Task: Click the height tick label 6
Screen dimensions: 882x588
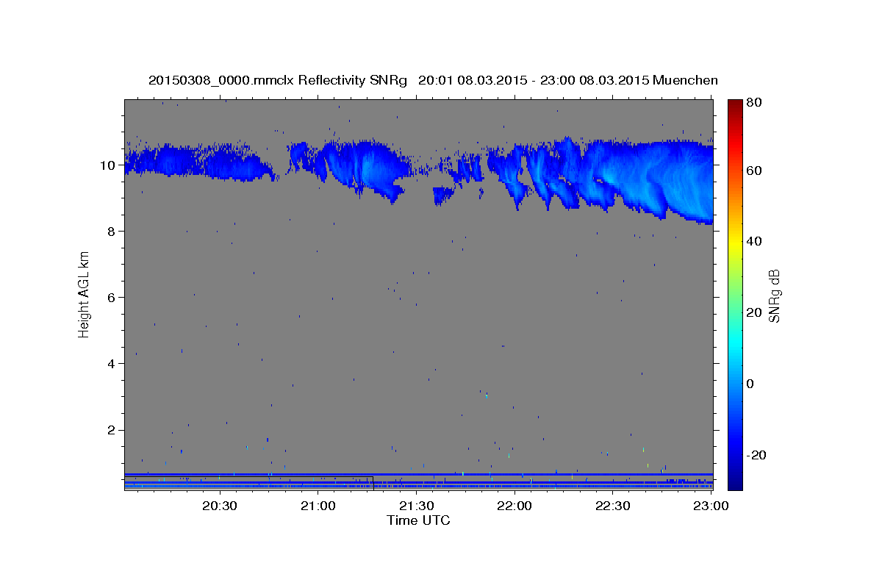Action: (x=112, y=298)
